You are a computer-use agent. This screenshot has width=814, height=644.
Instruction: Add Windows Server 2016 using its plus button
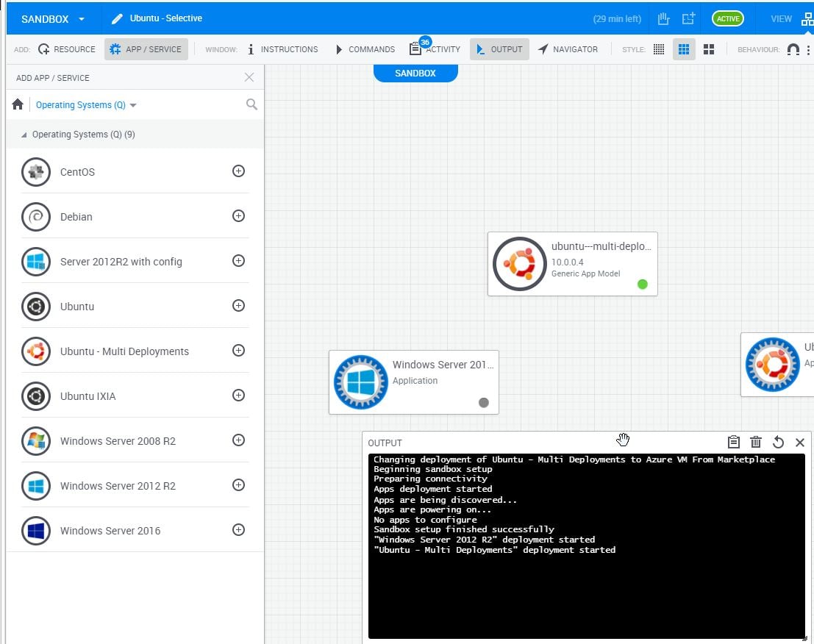point(238,530)
